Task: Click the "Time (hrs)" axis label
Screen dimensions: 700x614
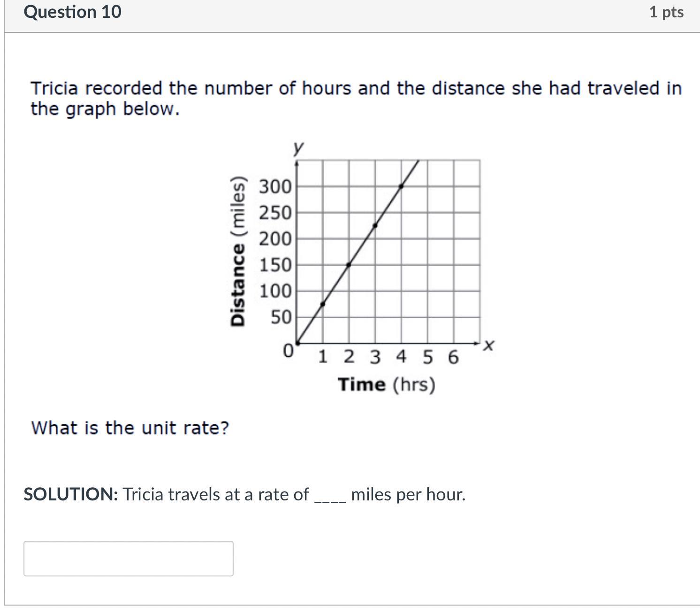Action: coord(387,384)
